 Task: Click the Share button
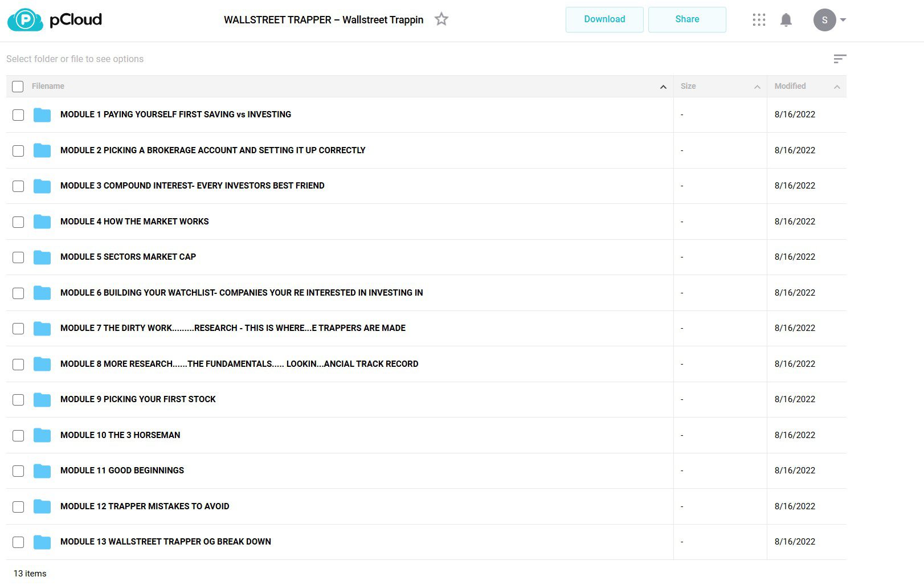(687, 19)
